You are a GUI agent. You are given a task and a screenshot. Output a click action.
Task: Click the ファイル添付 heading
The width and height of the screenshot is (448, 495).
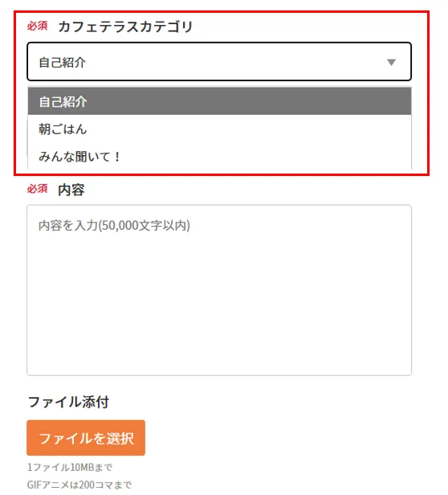pos(68,402)
